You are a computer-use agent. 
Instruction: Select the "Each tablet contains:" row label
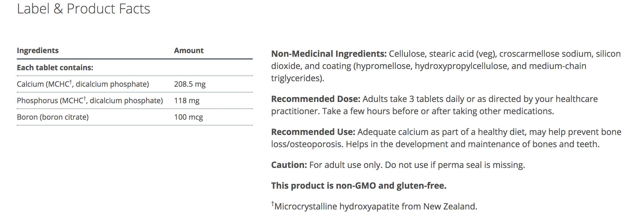tap(55, 67)
